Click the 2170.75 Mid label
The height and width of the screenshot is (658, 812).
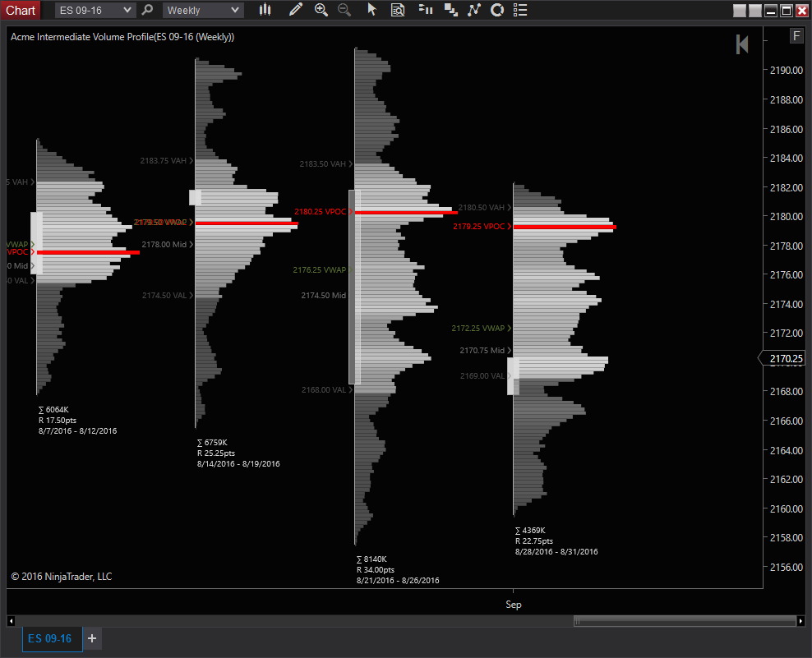point(482,351)
